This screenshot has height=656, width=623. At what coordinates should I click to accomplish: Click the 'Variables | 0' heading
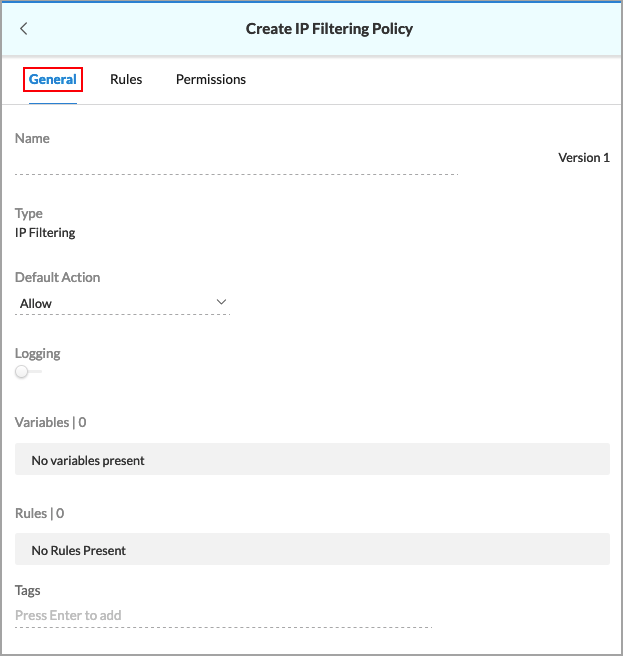coord(51,422)
